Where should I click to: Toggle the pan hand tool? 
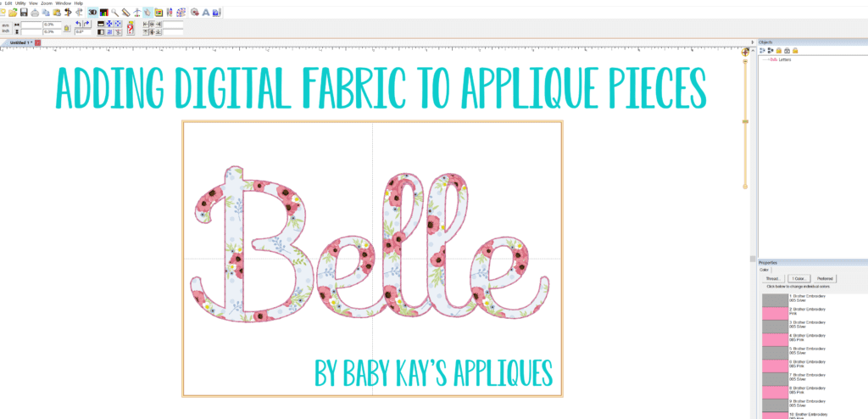147,12
